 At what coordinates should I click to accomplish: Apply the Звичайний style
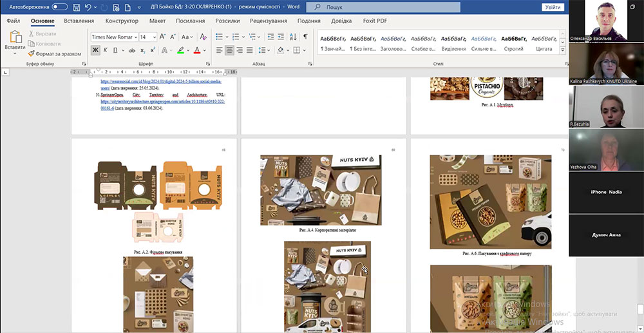pyautogui.click(x=333, y=44)
